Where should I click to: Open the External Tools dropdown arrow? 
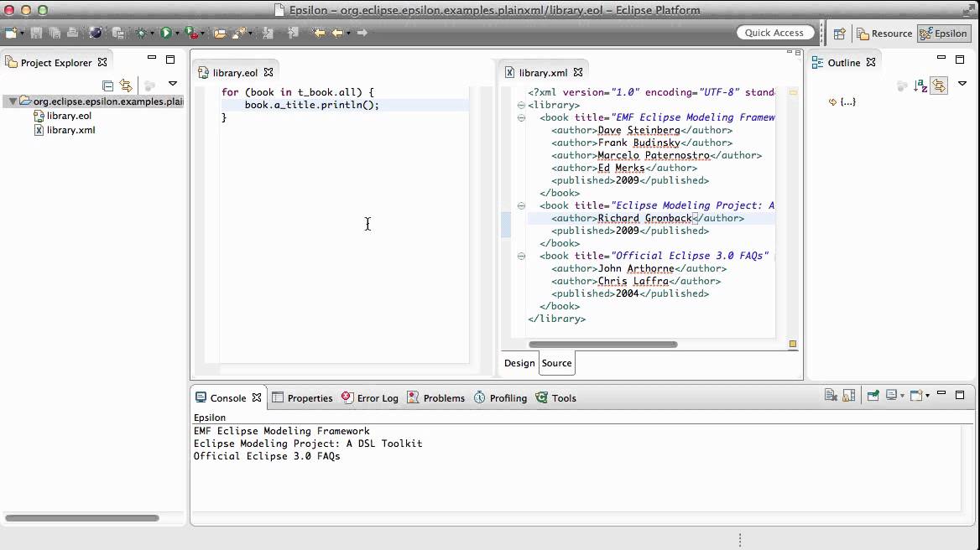[202, 33]
